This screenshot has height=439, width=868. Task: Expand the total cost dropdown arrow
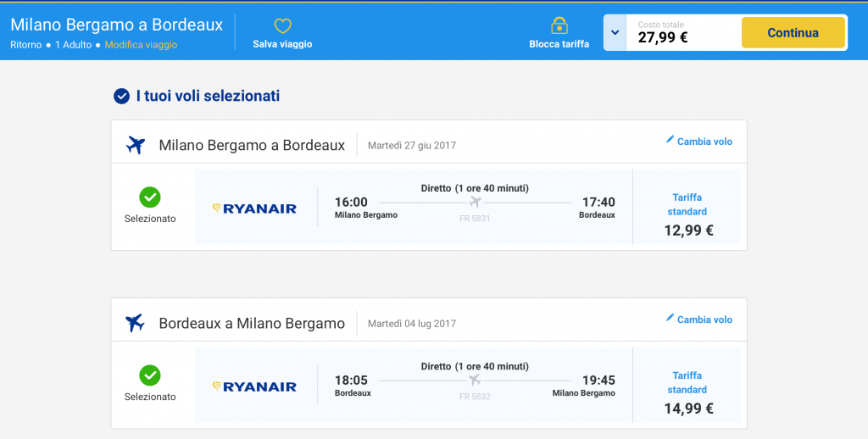point(615,33)
